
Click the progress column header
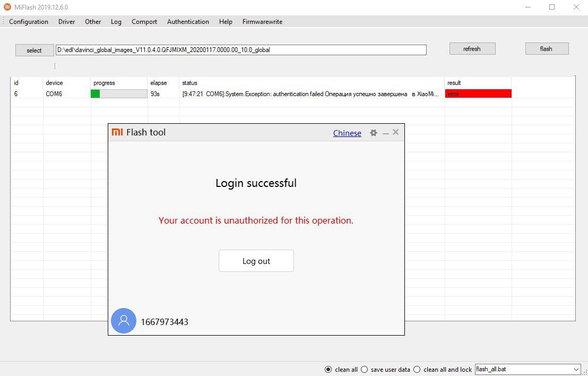click(104, 83)
